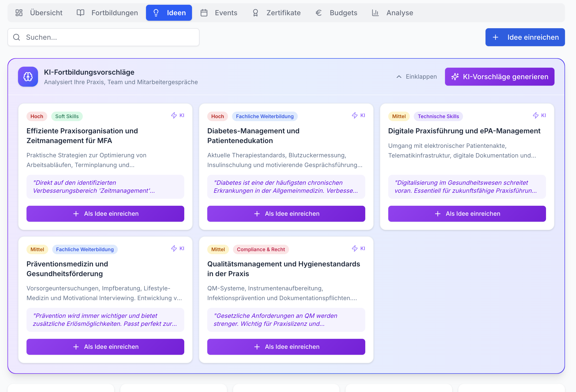Image resolution: width=576 pixels, height=392 pixels.
Task: Click the Compliance & Recht tag
Action: pos(261,249)
